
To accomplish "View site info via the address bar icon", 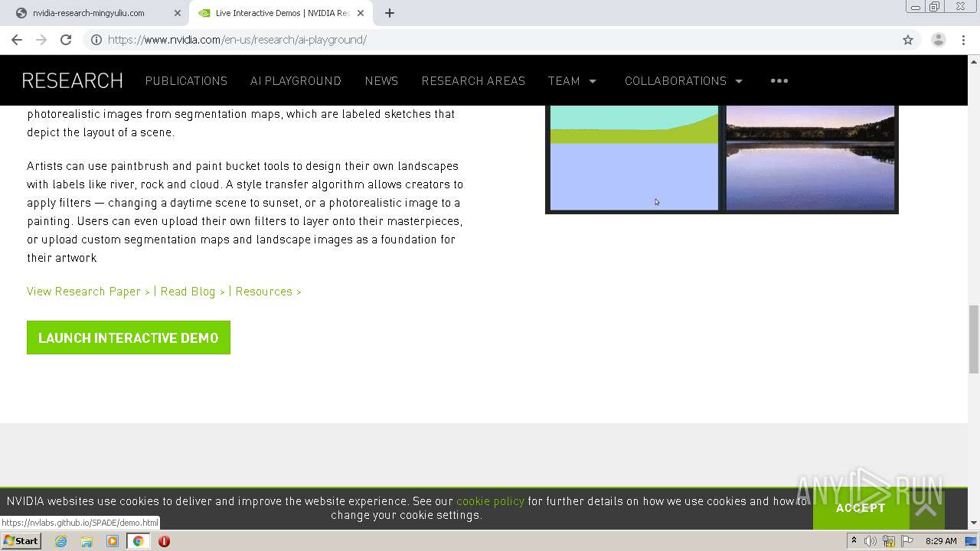I will point(96,40).
